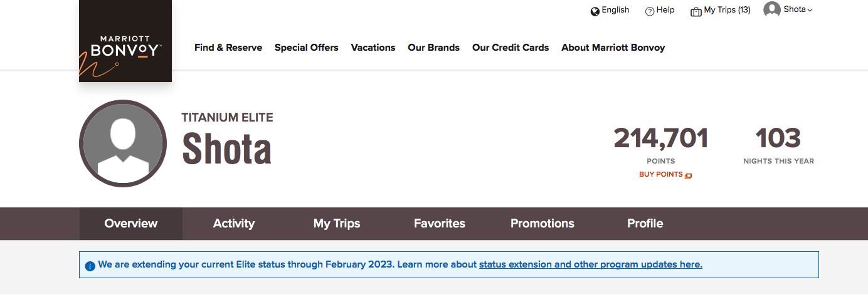The image size is (868, 302).
Task: Click the small user avatar icon
Action: [x=772, y=9]
